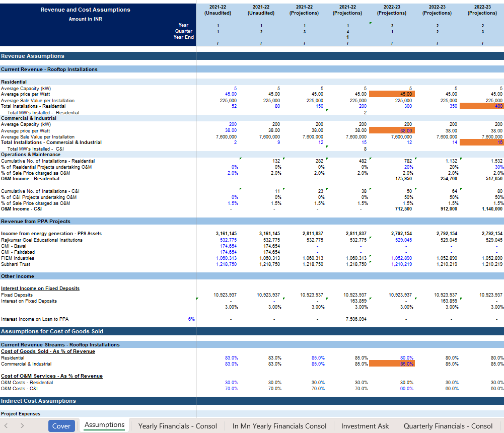Image resolution: width=504 pixels, height=433 pixels.
Task: Click the Revenue Assumptions section header
Action: 33,56
